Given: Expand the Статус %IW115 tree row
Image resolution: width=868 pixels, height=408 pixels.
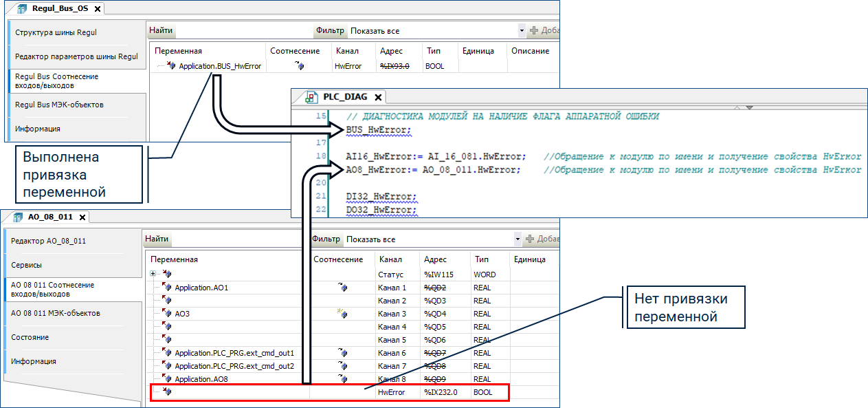Looking at the screenshot, I should (x=153, y=275).
